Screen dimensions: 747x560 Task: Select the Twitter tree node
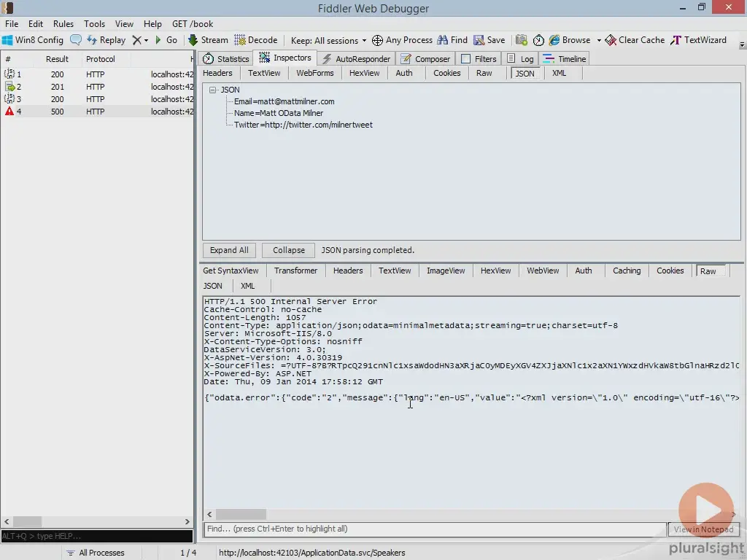303,125
